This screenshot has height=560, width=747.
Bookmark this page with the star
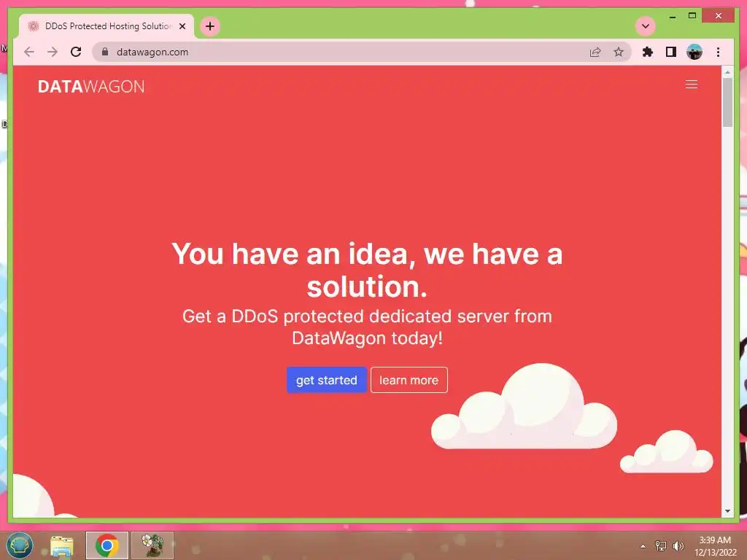pos(619,52)
